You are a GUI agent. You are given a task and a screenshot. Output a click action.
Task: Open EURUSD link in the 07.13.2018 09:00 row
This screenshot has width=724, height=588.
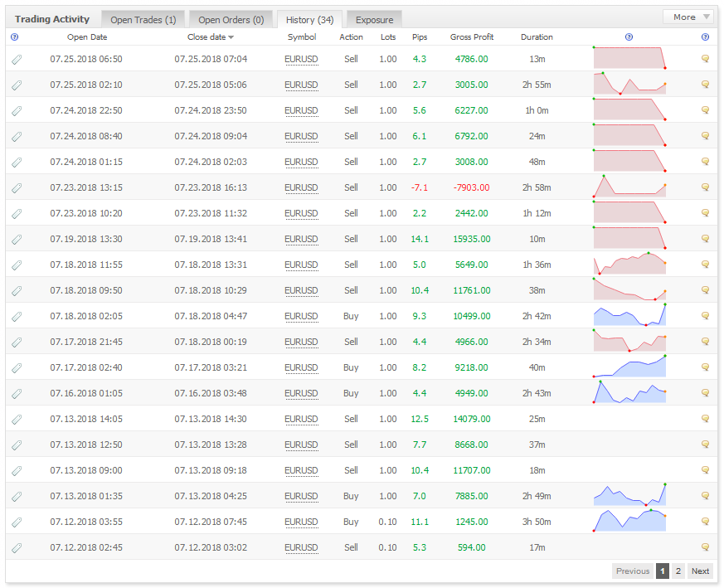tap(301, 470)
